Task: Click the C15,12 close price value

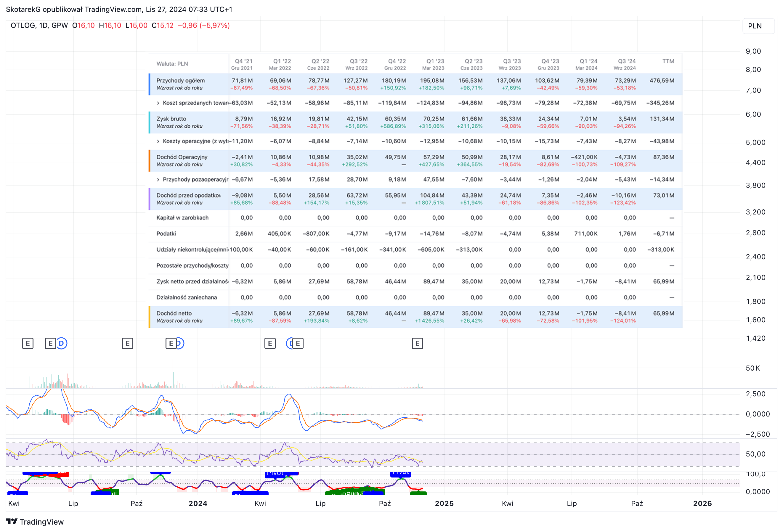Action: tap(162, 25)
